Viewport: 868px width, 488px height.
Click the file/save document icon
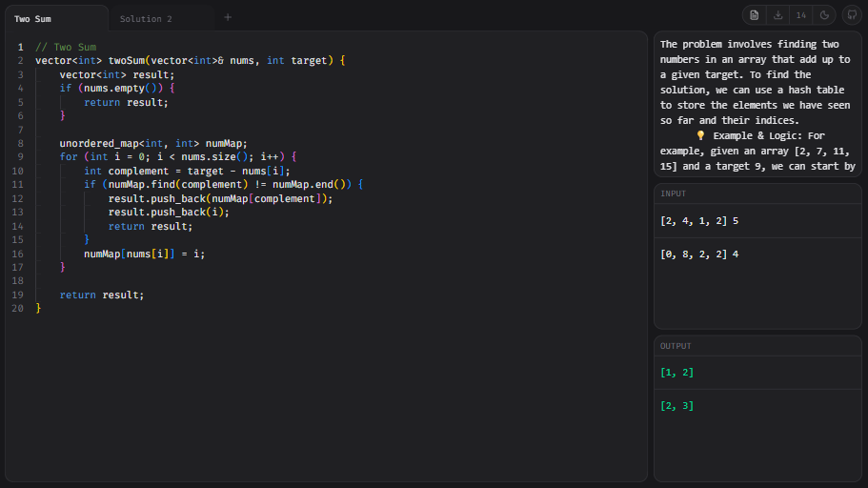[x=754, y=15]
